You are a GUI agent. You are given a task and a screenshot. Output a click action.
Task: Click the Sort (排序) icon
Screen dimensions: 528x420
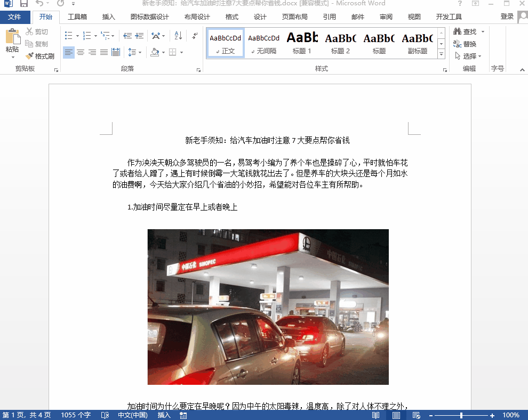[178, 35]
